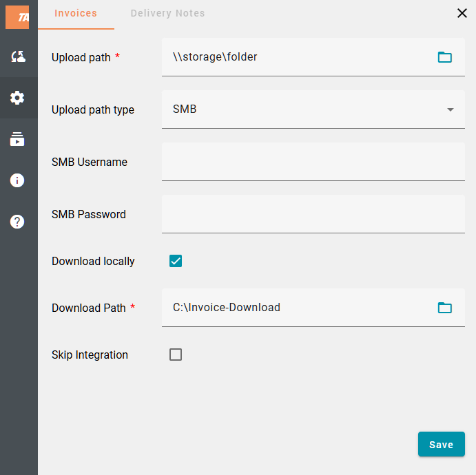Click the orange TA logo icon
Viewport: 476px width, 475px height.
point(17,17)
